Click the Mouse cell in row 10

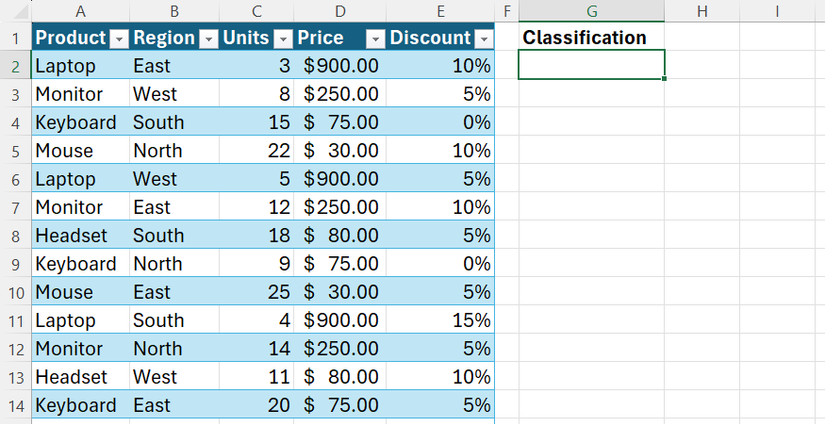tap(81, 292)
